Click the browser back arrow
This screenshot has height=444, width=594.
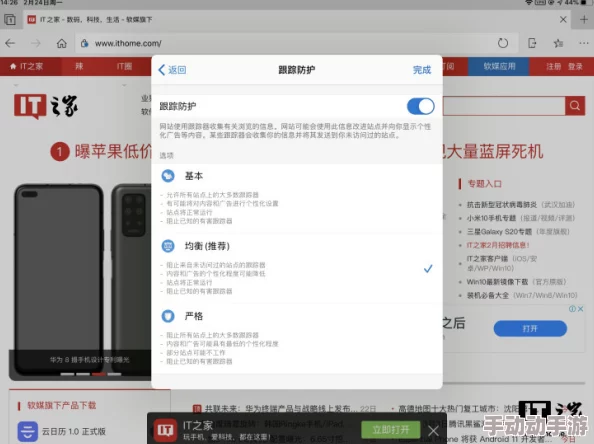pos(10,43)
